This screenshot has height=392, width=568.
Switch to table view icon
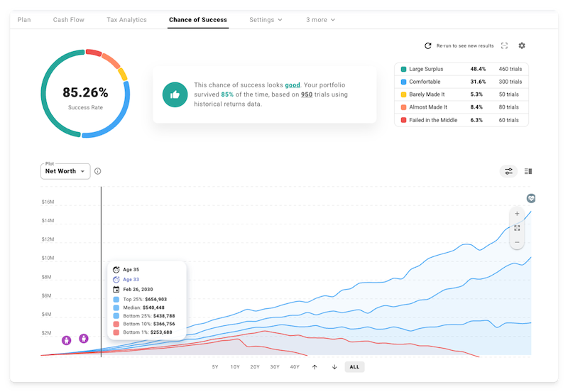coord(528,171)
